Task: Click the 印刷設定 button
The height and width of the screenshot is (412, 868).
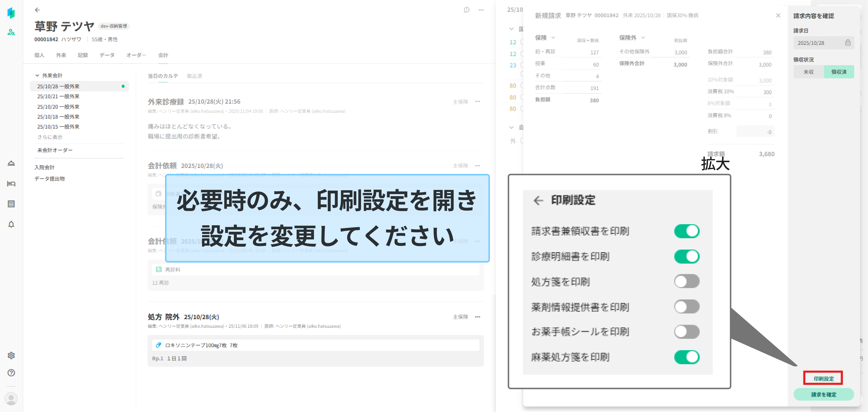Action: (x=823, y=378)
